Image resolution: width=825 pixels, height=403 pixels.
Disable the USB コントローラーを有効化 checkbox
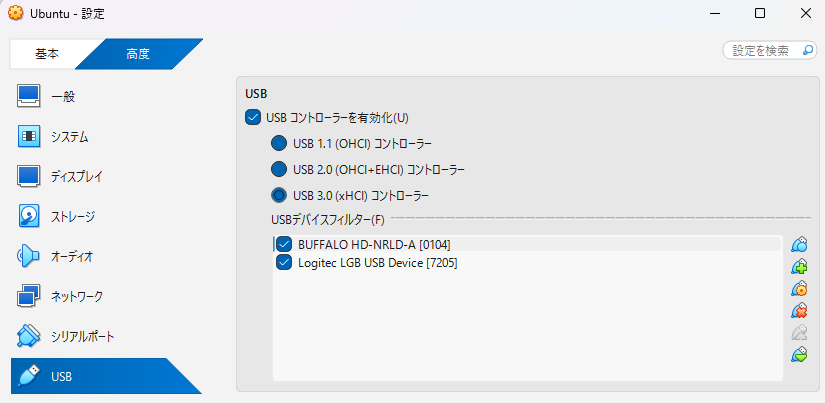pyautogui.click(x=253, y=118)
